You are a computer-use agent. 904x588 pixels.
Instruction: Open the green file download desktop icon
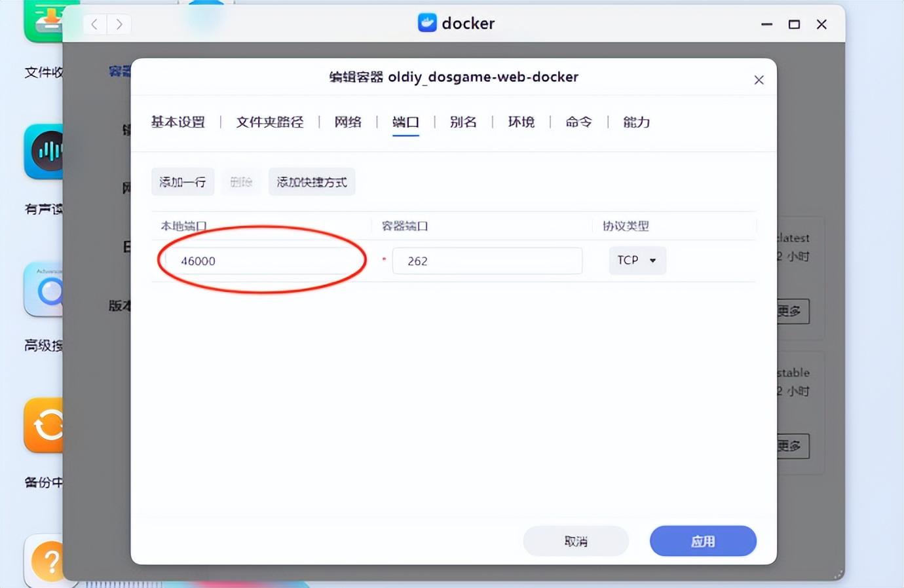pyautogui.click(x=44, y=20)
